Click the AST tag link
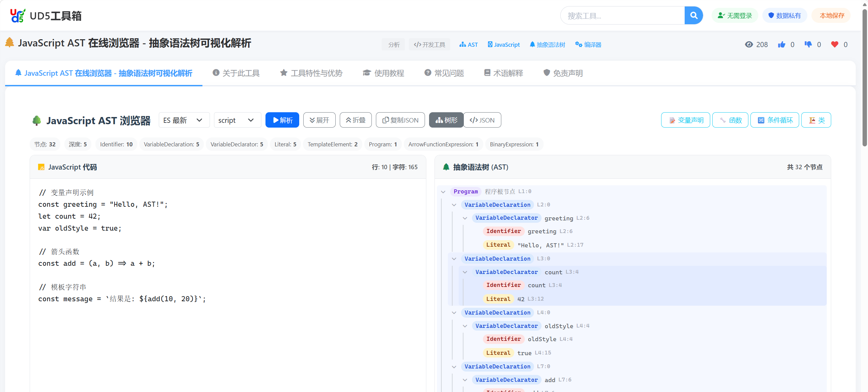Image resolution: width=868 pixels, height=392 pixels. click(x=469, y=45)
